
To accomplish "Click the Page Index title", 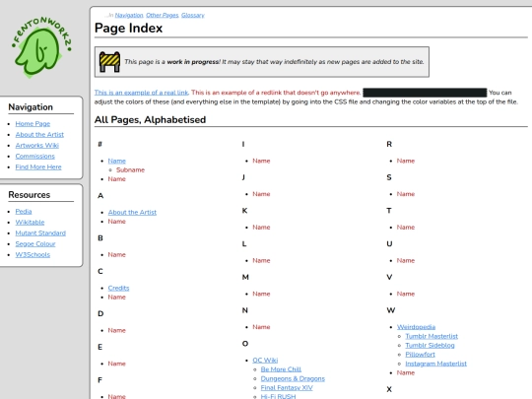I will point(129,28).
